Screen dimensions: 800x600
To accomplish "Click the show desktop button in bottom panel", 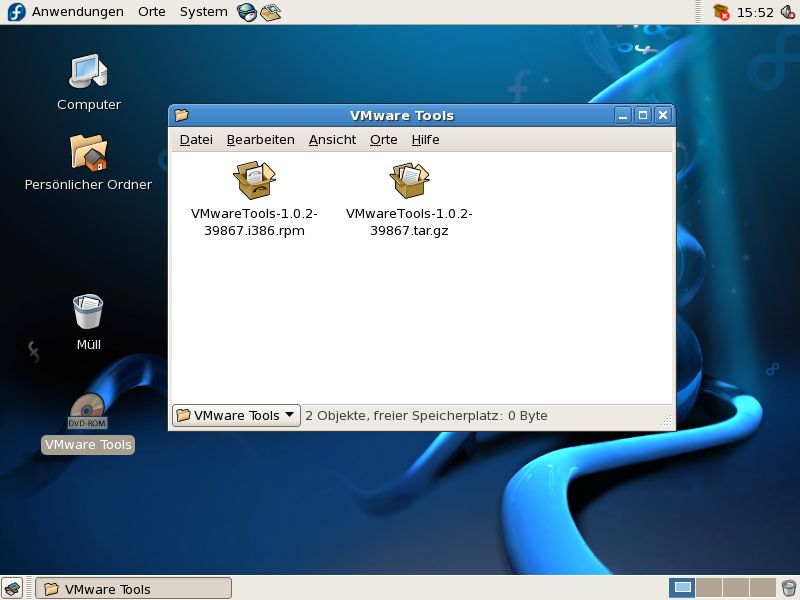I will 12,588.
